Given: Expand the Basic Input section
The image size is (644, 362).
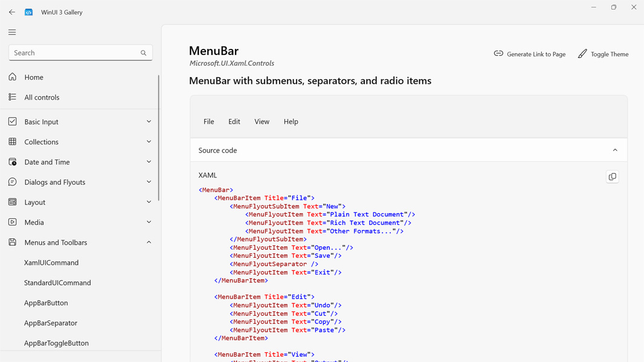Looking at the screenshot, I should click(149, 122).
